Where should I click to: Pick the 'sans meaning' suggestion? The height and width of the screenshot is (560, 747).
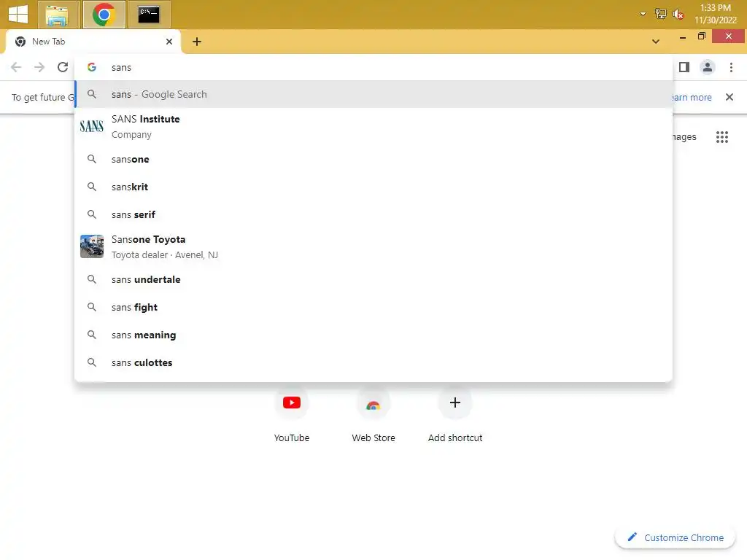coord(373,335)
